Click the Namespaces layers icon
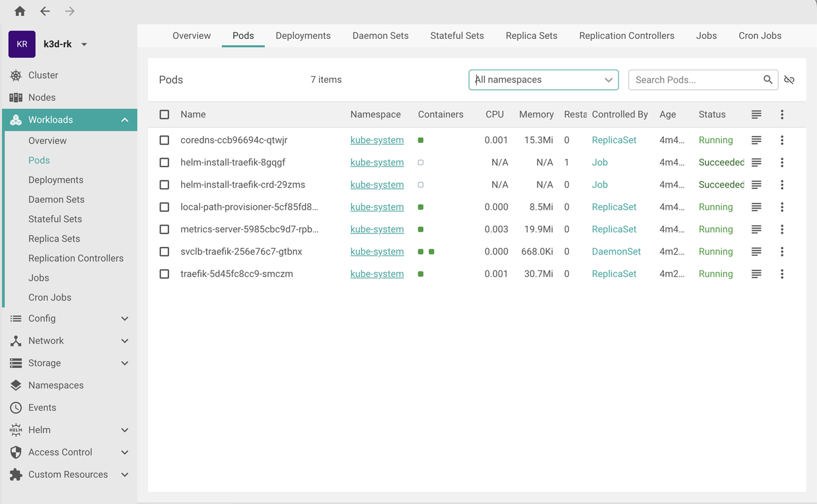This screenshot has height=504, width=817. (16, 385)
